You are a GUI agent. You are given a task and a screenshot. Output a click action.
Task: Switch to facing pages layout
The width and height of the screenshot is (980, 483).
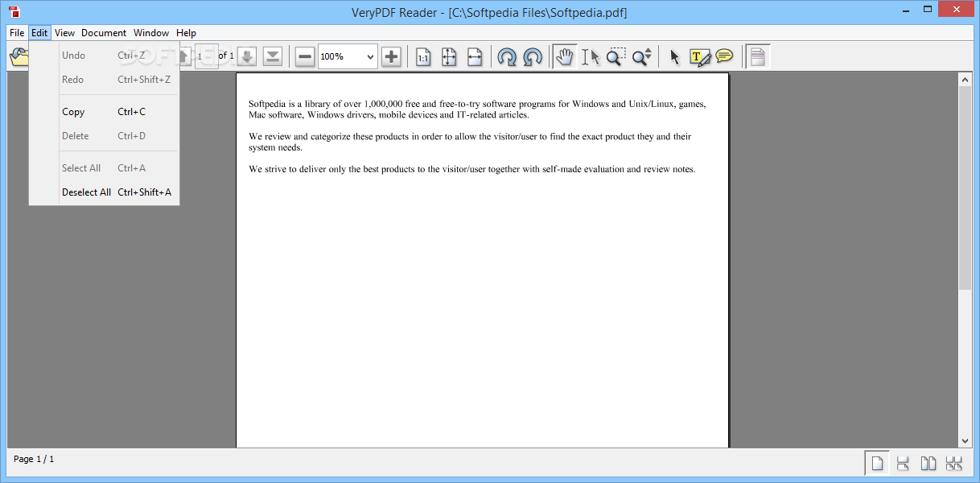click(x=929, y=463)
